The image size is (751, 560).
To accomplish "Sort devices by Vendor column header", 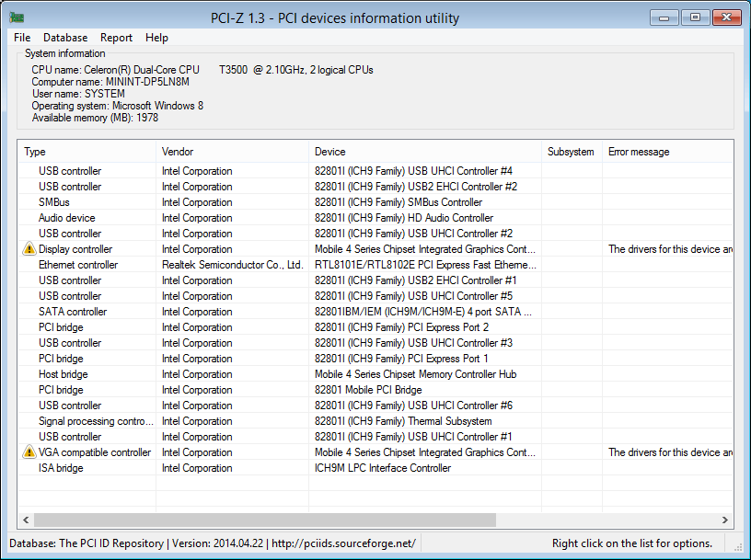I will (232, 152).
